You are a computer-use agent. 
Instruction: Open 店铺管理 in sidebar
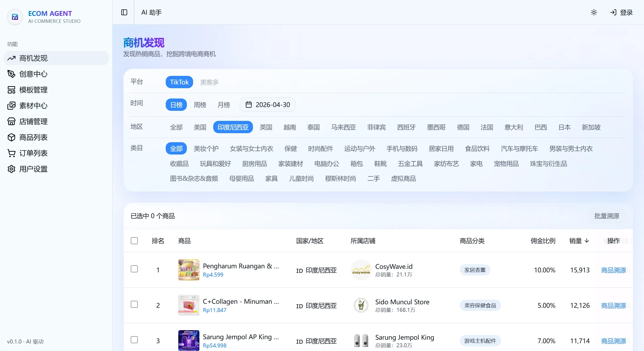tap(56, 122)
